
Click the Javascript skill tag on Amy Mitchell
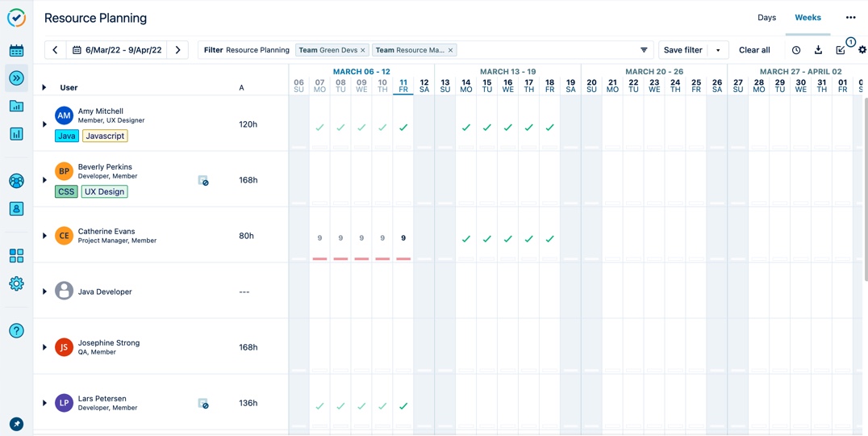105,136
